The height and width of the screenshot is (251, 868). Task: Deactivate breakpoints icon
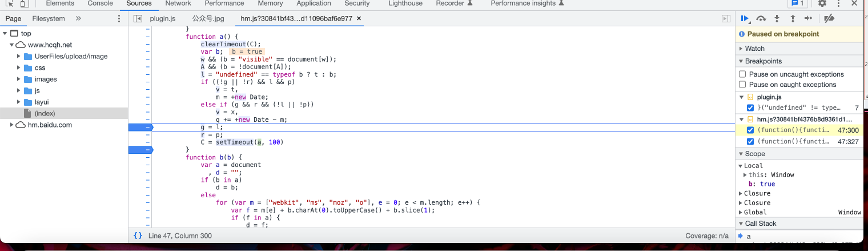829,18
